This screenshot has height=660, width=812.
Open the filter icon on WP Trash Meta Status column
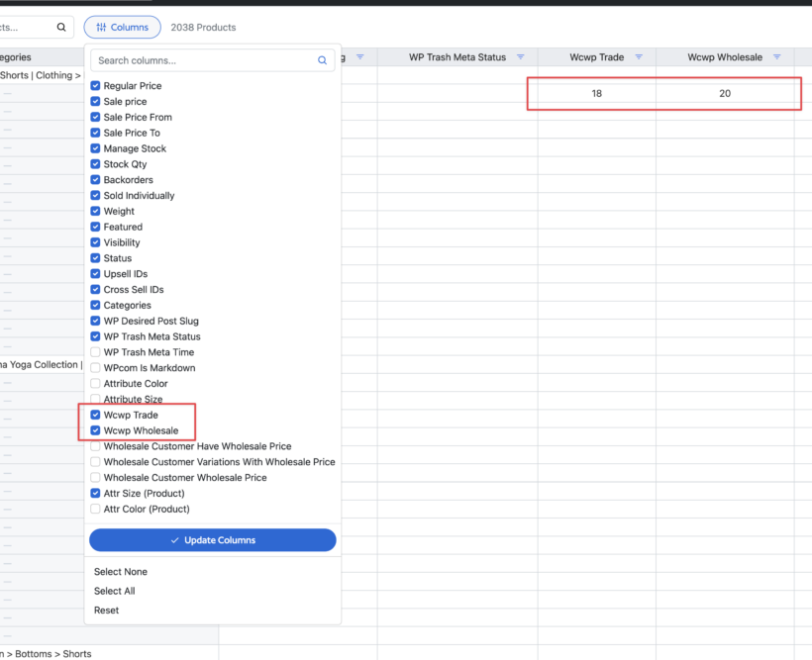[x=521, y=56]
